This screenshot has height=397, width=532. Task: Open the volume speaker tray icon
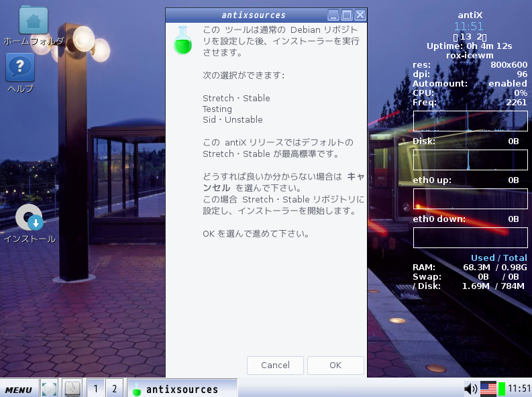coord(470,389)
